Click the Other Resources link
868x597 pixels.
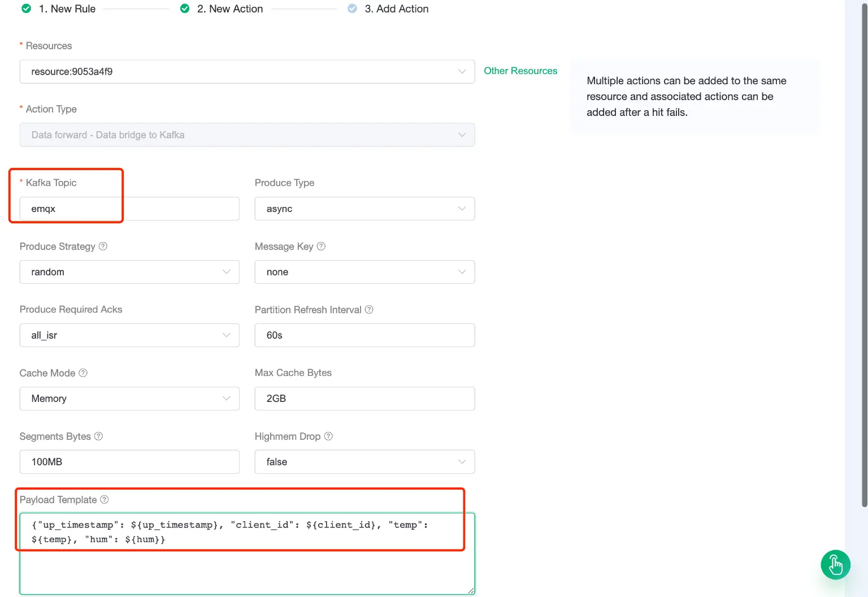point(520,71)
